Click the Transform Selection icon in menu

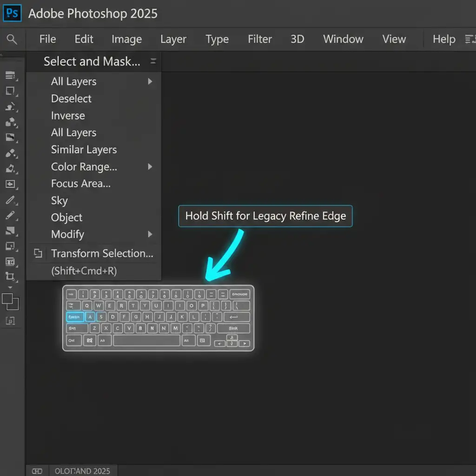click(x=38, y=253)
